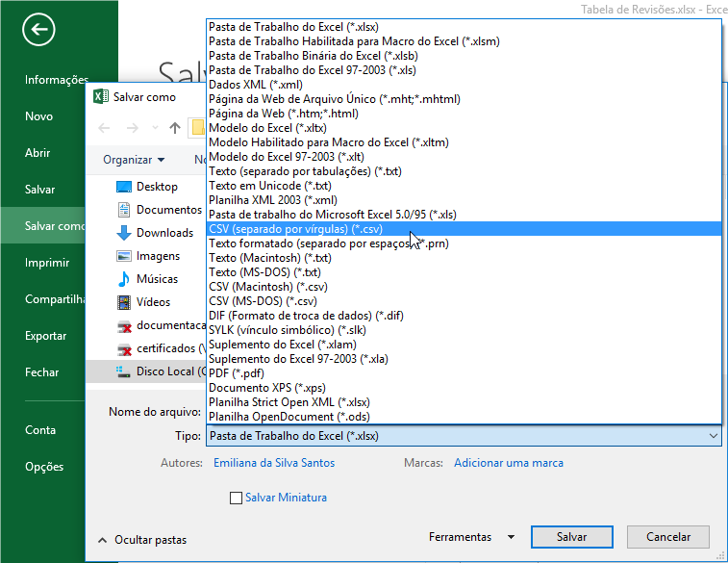
Task: Click author Emiliana da Silva Santos
Action: click(274, 463)
